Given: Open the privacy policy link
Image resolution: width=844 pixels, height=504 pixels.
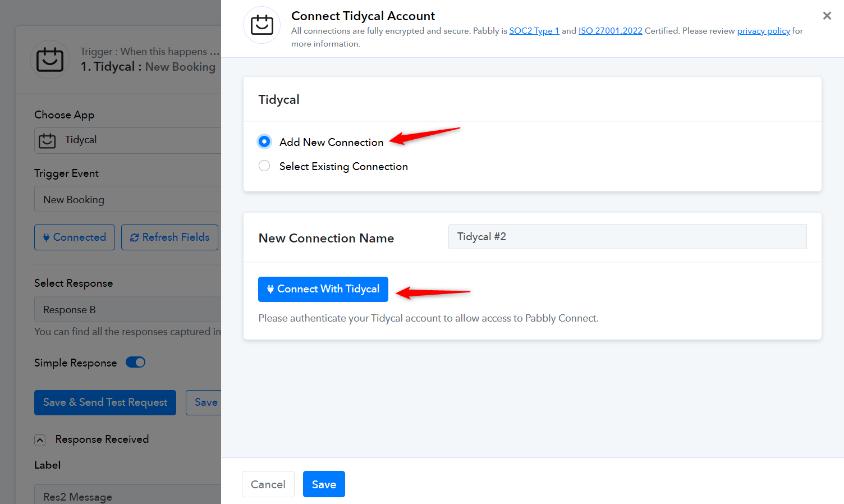Looking at the screenshot, I should pyautogui.click(x=763, y=31).
